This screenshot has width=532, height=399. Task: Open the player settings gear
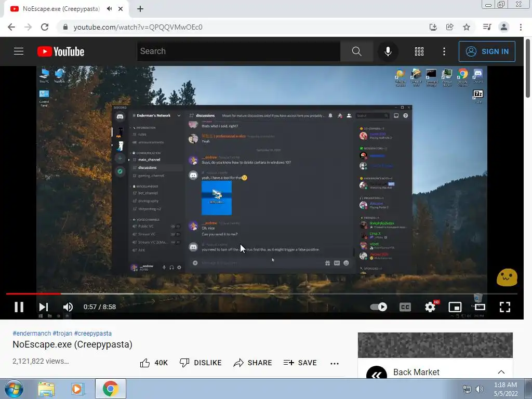(x=431, y=307)
